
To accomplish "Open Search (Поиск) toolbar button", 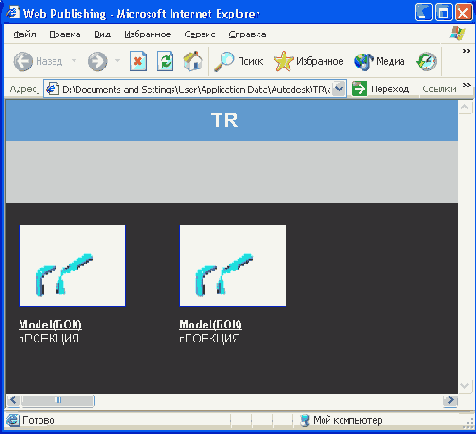I will tap(239, 61).
